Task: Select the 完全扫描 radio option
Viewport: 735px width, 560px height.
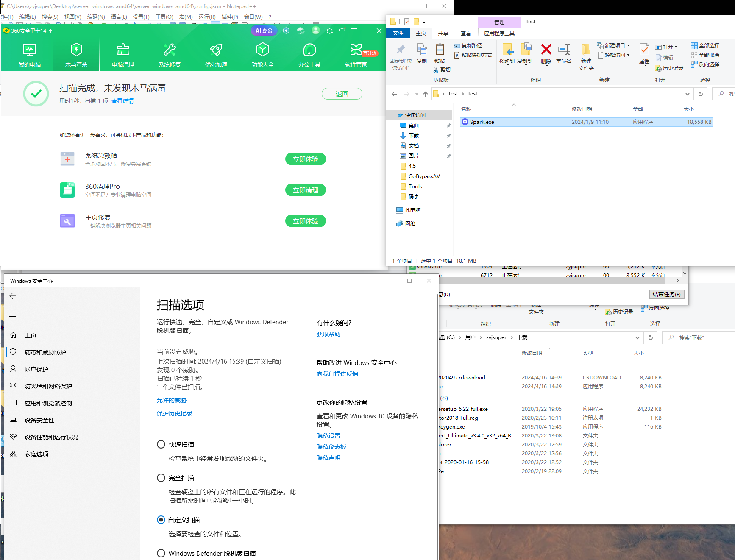Action: 161,478
